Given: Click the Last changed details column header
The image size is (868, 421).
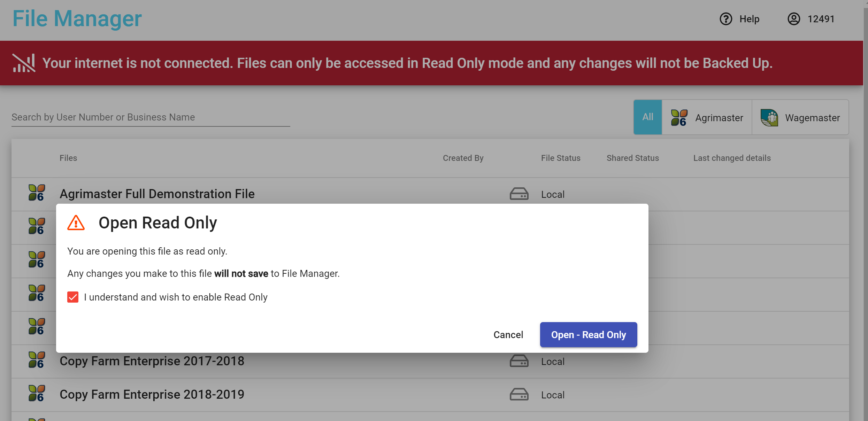Looking at the screenshot, I should tap(732, 158).
